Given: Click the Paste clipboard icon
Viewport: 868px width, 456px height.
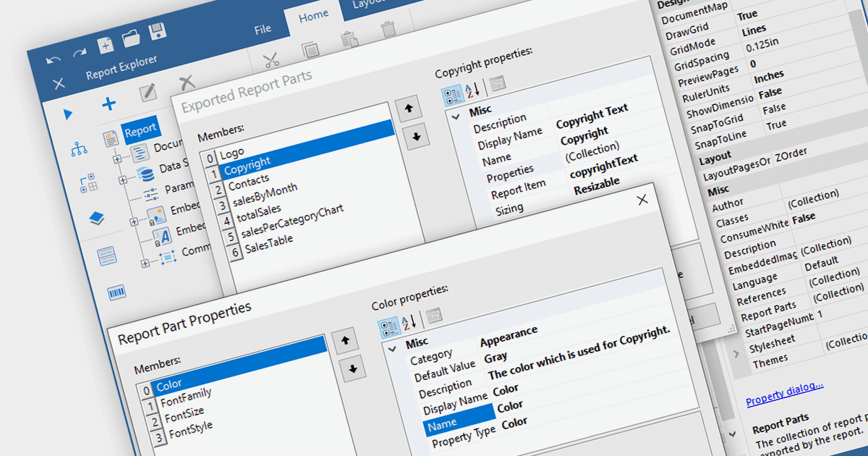Looking at the screenshot, I should (349, 39).
